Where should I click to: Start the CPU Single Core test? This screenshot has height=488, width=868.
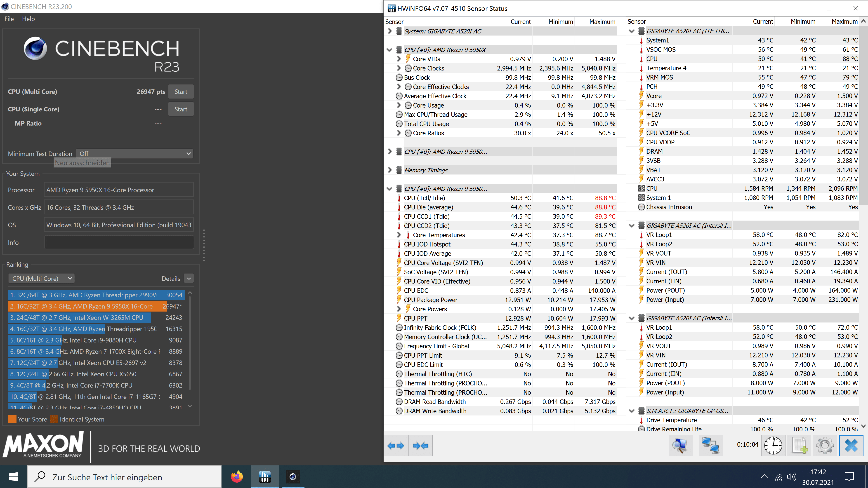(181, 109)
